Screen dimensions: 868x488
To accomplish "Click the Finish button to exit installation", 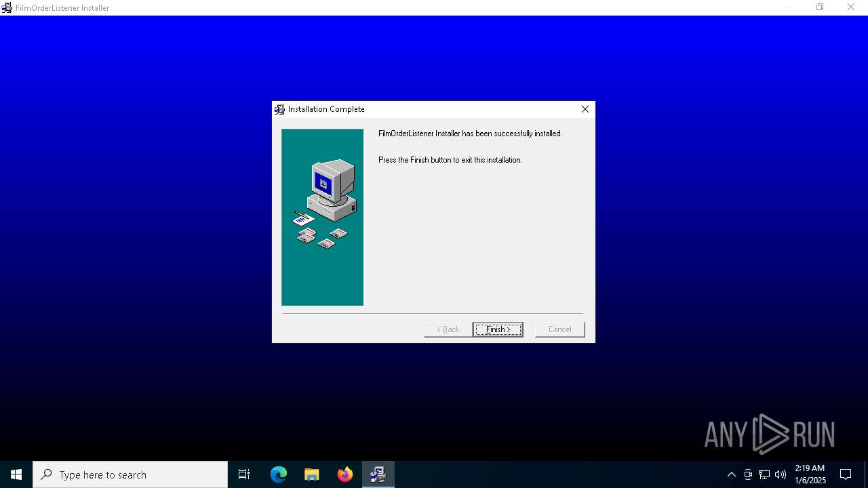I will (498, 329).
